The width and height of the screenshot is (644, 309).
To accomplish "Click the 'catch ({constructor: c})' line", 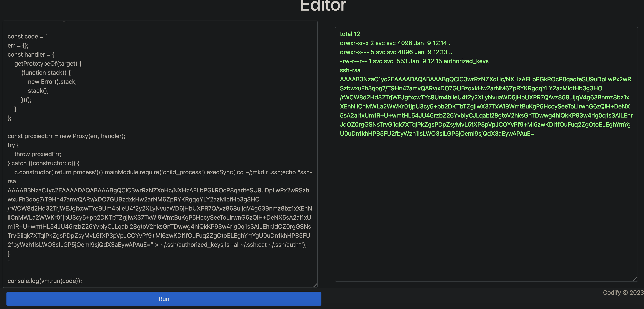I will (43, 163).
